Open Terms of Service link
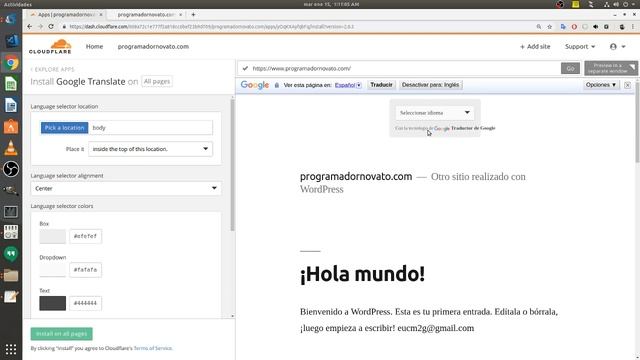The width and height of the screenshot is (640, 360). click(x=153, y=348)
